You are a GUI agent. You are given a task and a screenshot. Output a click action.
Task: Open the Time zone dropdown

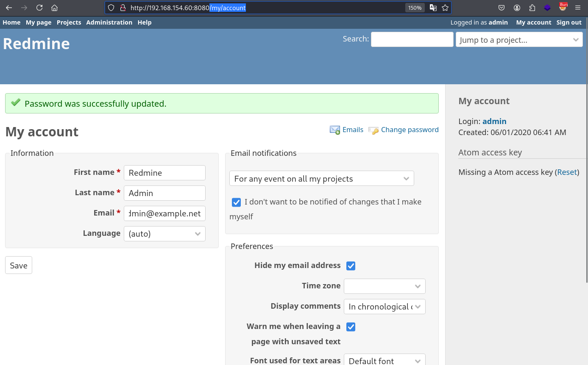[385, 286]
